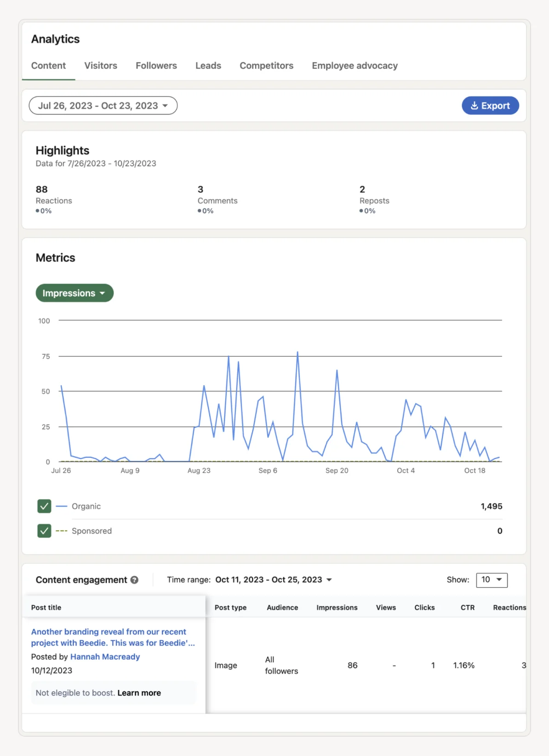Click the Post type column header
This screenshot has width=549, height=756.
click(x=230, y=608)
